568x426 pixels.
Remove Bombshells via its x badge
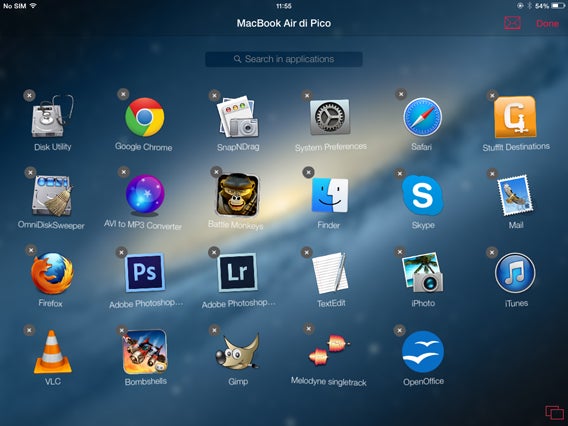(122, 330)
